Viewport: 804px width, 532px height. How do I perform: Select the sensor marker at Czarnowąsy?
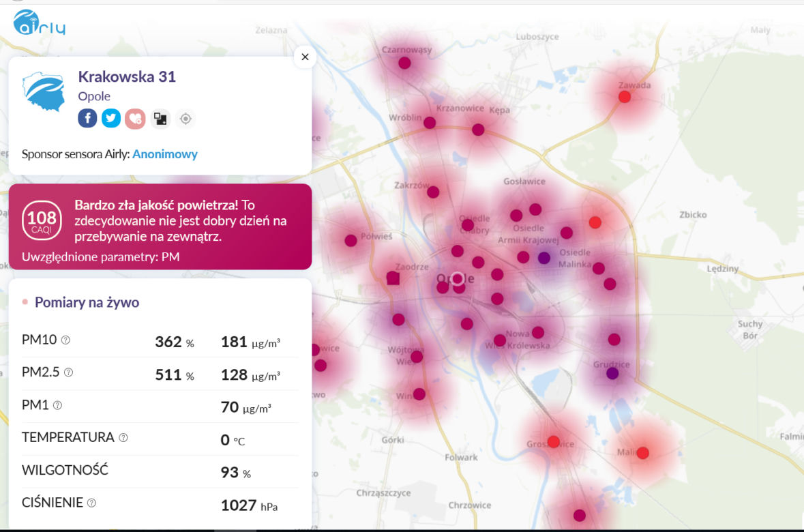(x=404, y=63)
